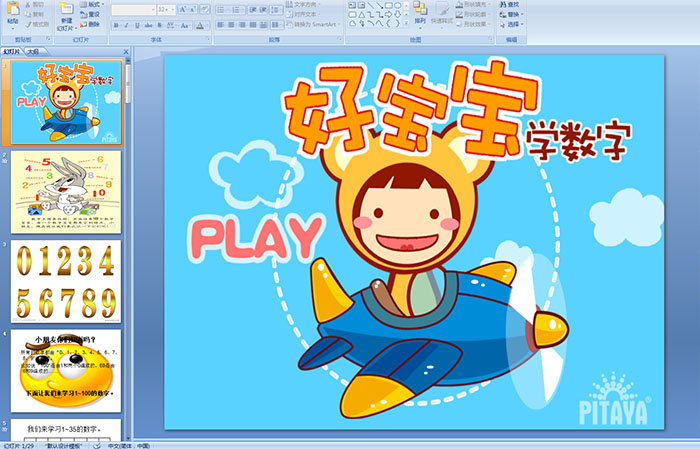This screenshot has width=700, height=449.
Task: Toggle strikethrough (abc) formatting
Action: [149, 25]
